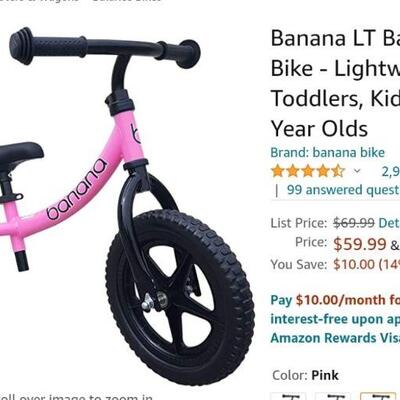Open the Balance Bikes breadcrumb at top
Screen dimensions: 400x400
[x=127, y=1]
